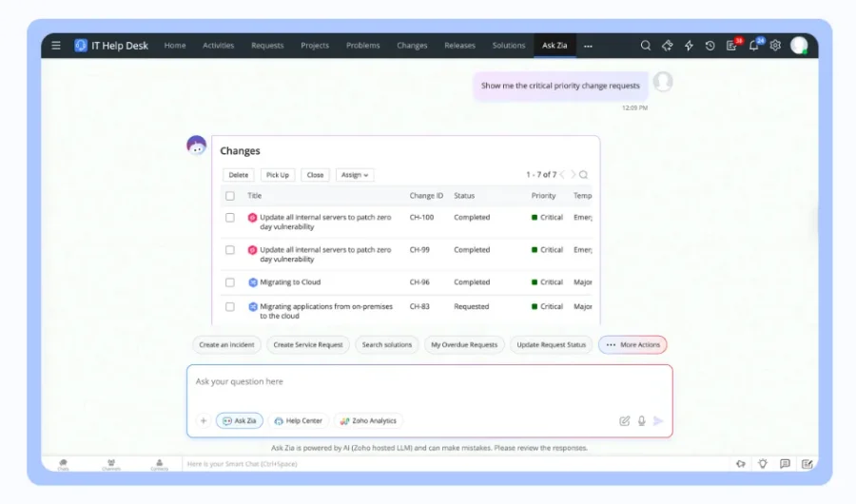Viewport: 856px width, 504px height.
Task: Click the Zia bot avatar beside Changes card
Action: coord(197,145)
